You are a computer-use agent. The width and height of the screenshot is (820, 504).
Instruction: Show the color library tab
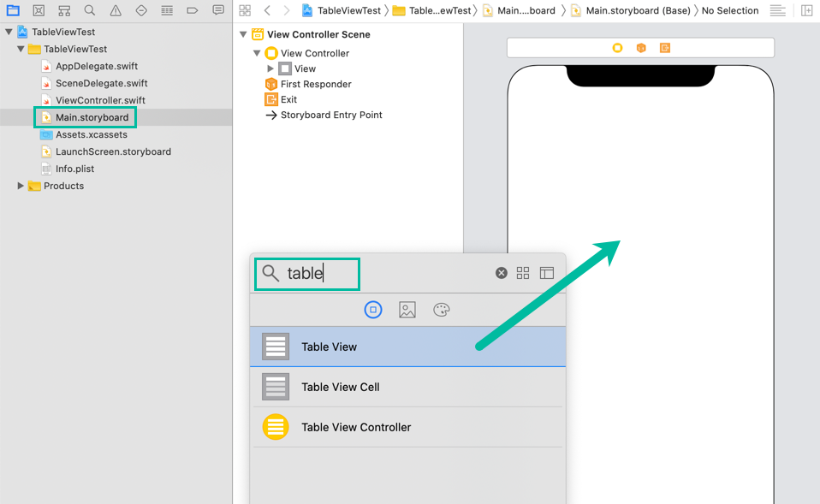(x=442, y=310)
